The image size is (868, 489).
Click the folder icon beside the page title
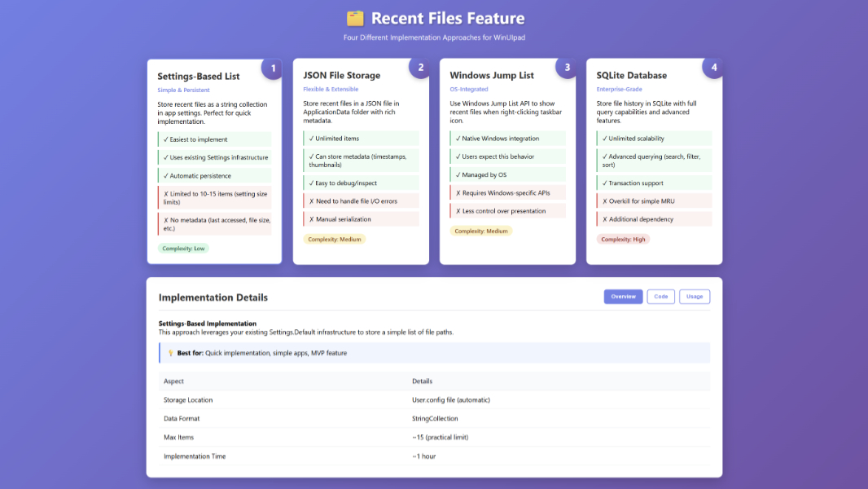[354, 18]
